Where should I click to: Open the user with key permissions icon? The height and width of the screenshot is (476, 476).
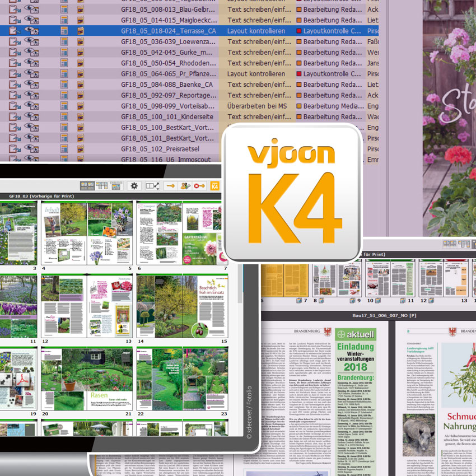(184, 186)
